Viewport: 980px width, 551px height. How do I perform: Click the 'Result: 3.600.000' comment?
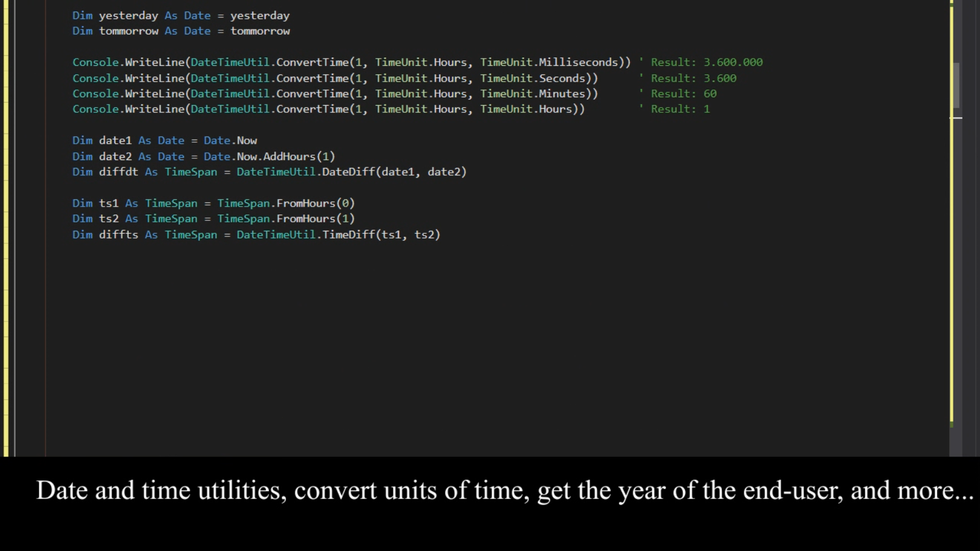pos(706,62)
